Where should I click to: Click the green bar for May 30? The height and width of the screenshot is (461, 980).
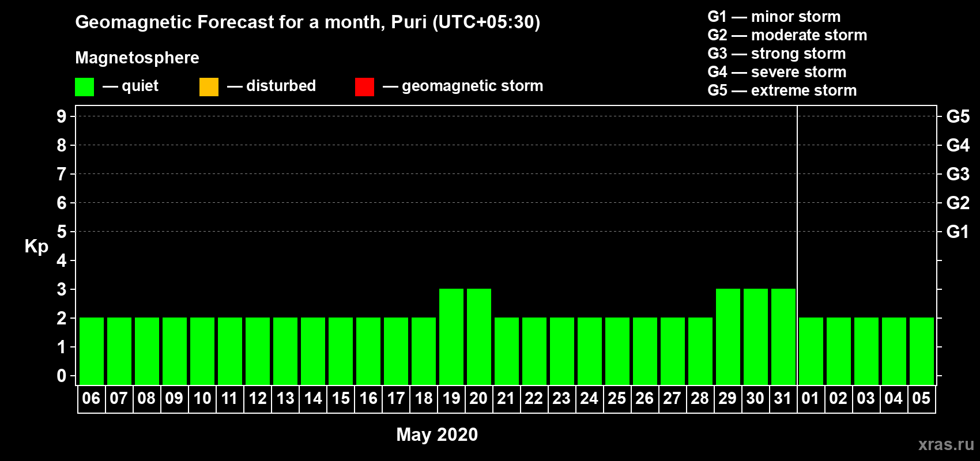point(756,337)
